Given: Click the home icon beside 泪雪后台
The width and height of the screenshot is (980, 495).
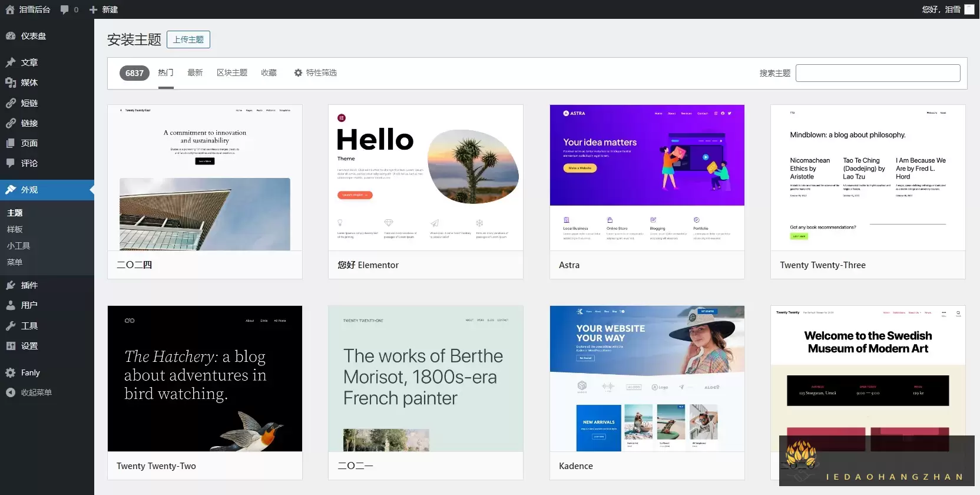Looking at the screenshot, I should click(x=9, y=9).
